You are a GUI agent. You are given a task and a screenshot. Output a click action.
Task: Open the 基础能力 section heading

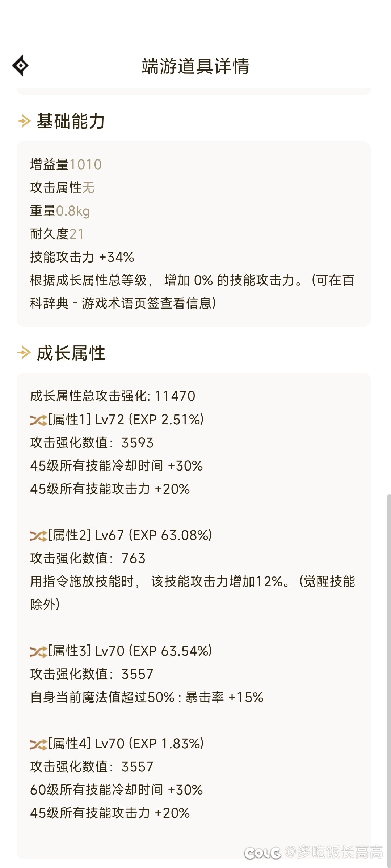(71, 121)
